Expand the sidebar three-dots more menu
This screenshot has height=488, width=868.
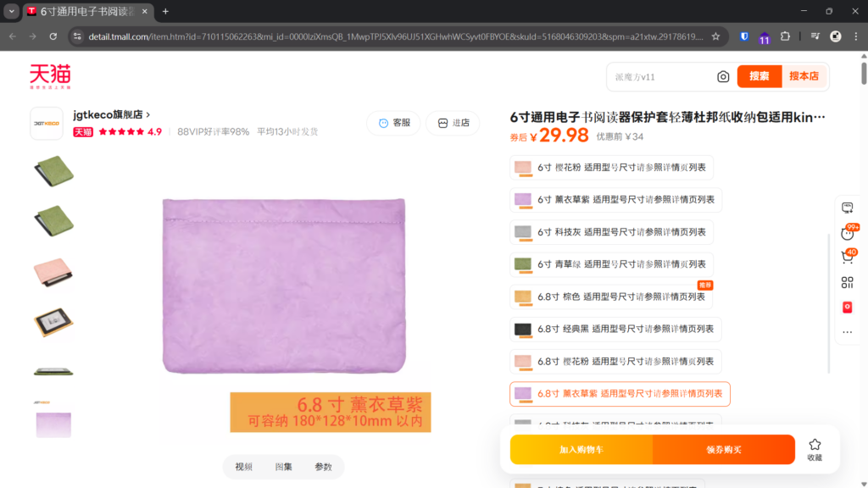point(847,332)
